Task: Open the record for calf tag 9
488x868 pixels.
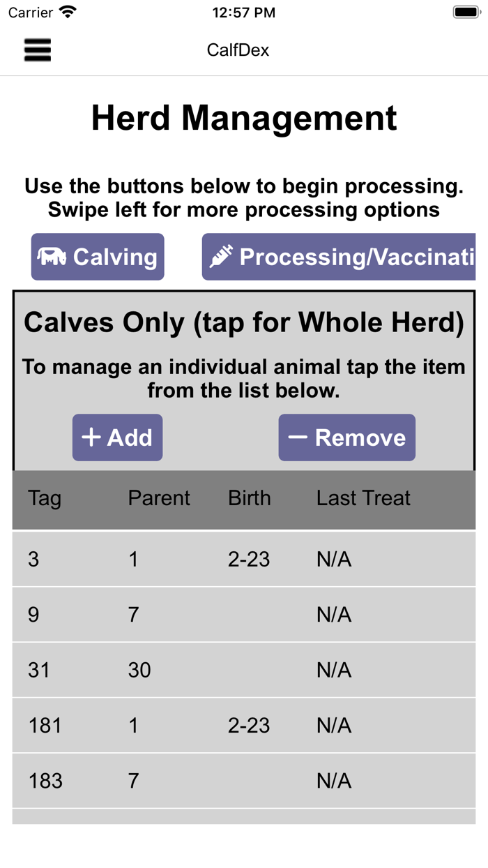Action: tap(243, 614)
